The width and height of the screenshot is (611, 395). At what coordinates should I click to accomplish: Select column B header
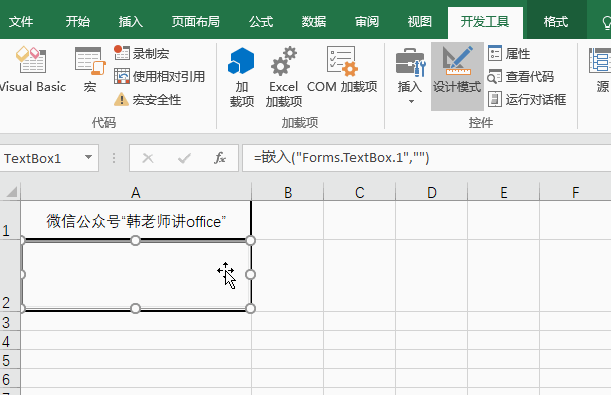pyautogui.click(x=288, y=192)
